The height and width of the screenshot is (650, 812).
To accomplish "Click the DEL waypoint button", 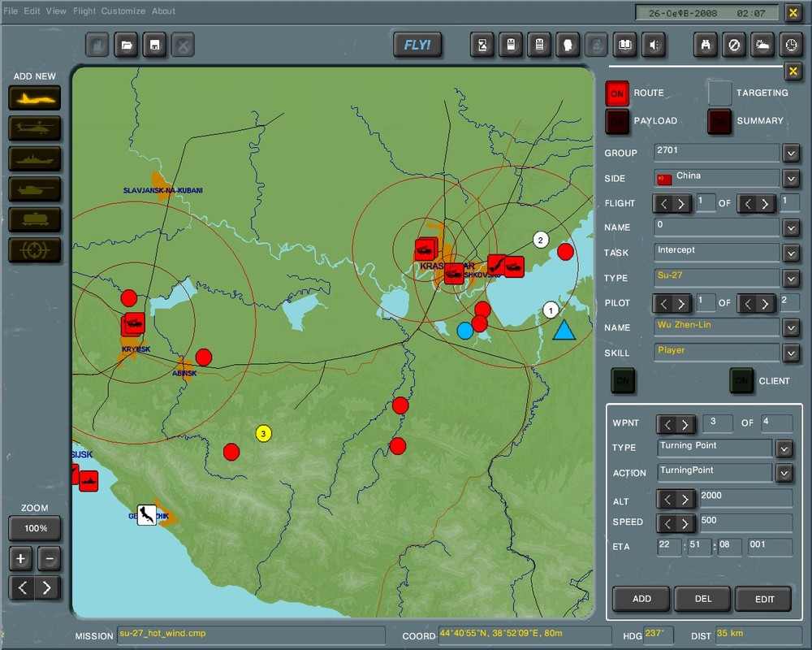I will [x=703, y=599].
